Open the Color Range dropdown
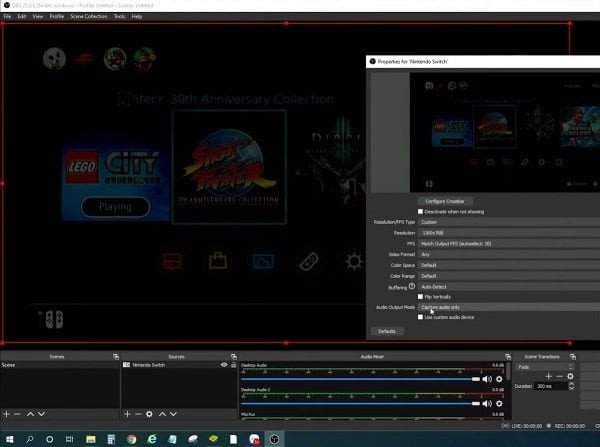 click(x=509, y=276)
